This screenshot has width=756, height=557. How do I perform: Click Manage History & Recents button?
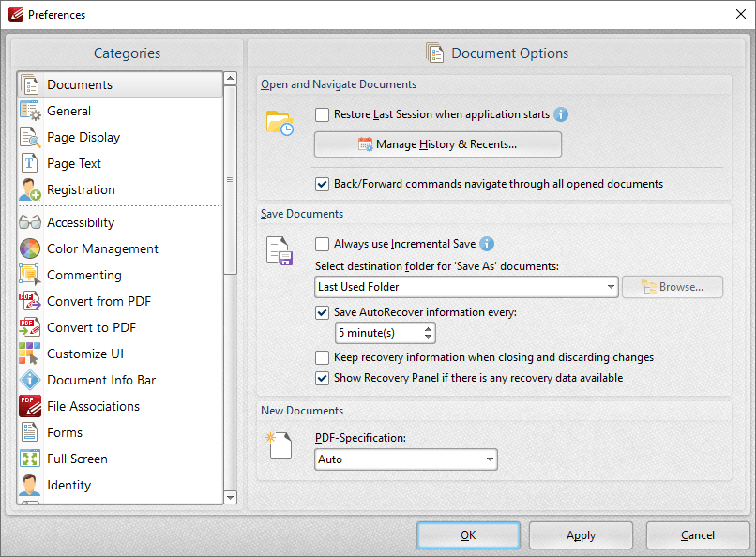pyautogui.click(x=438, y=144)
